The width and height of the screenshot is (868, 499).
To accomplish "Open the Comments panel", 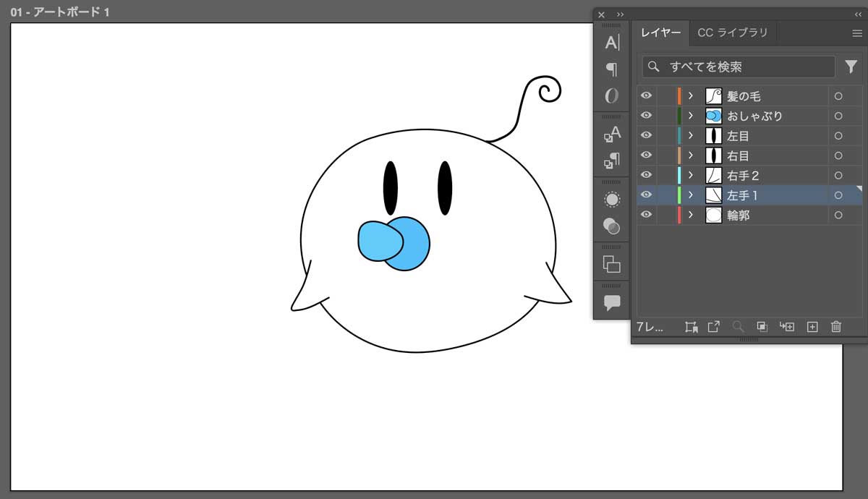I will [x=612, y=302].
